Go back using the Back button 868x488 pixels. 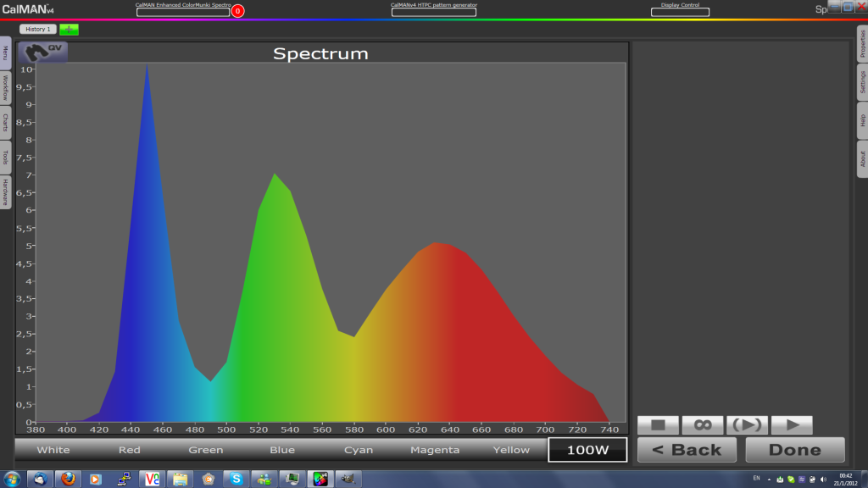pos(687,450)
